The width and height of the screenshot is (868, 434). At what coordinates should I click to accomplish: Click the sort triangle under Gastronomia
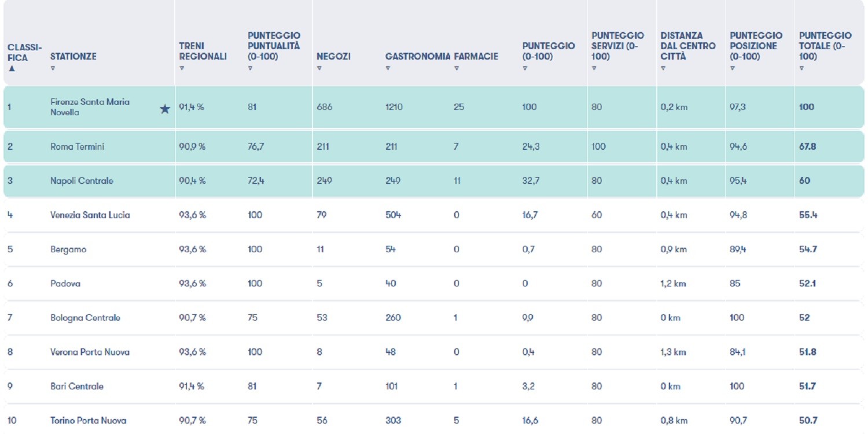388,68
